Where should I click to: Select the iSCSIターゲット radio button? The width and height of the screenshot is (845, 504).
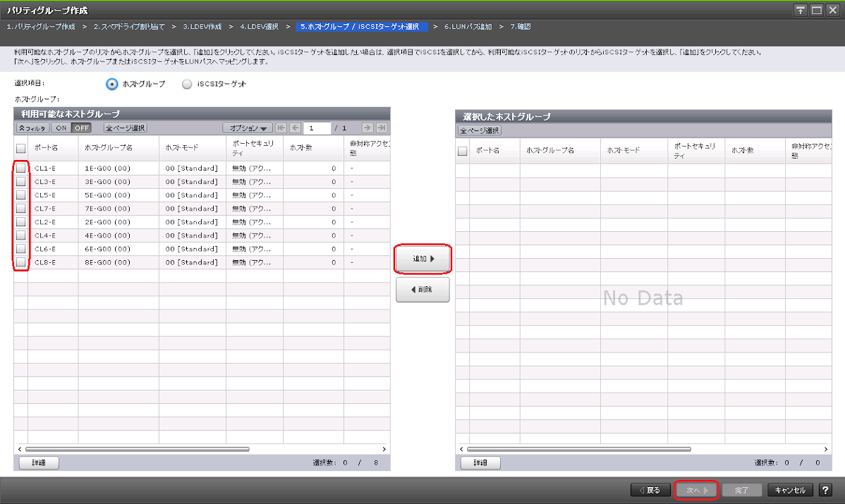pos(187,84)
